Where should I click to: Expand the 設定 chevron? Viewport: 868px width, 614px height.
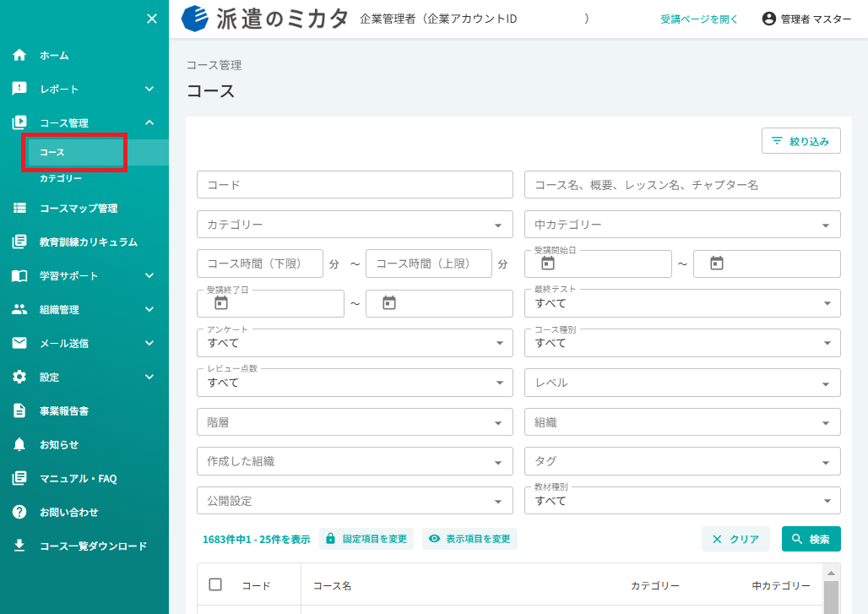[149, 377]
